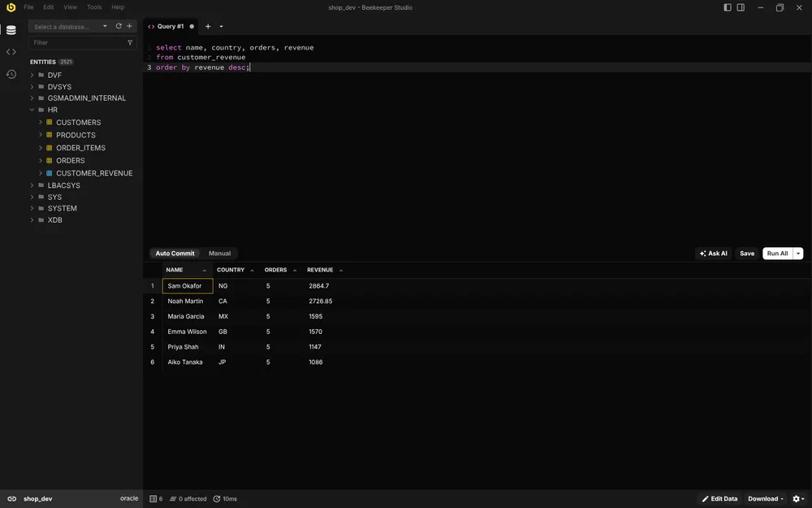
Task: Click the CUSTOMER_REVENUE view icon
Action: [x=50, y=173]
